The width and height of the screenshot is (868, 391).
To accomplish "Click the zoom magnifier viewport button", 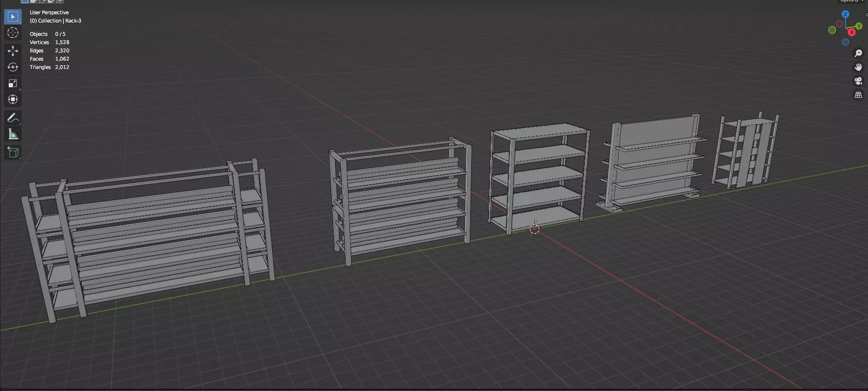I will point(858,53).
